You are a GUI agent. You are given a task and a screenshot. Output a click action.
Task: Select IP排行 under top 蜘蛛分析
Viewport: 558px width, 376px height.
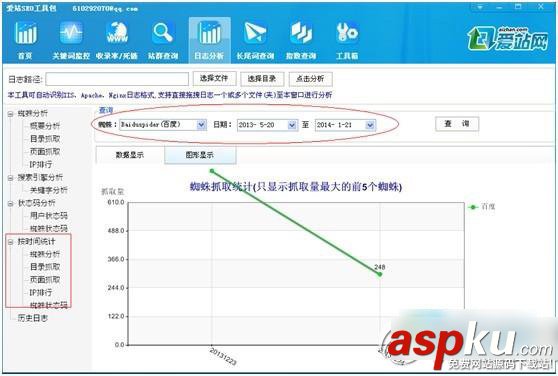click(41, 164)
